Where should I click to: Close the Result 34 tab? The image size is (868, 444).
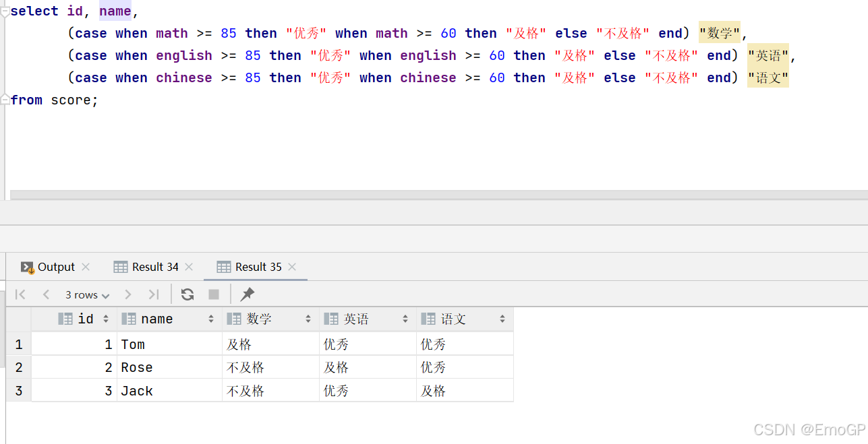coord(189,267)
